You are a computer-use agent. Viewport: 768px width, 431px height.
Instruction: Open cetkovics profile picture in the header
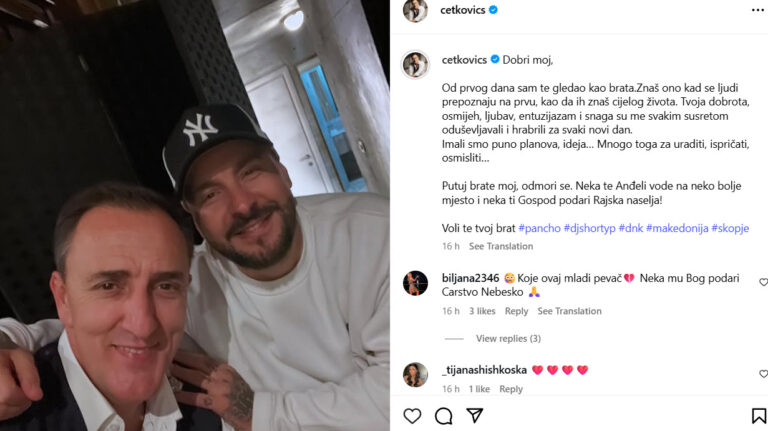pyautogui.click(x=415, y=10)
